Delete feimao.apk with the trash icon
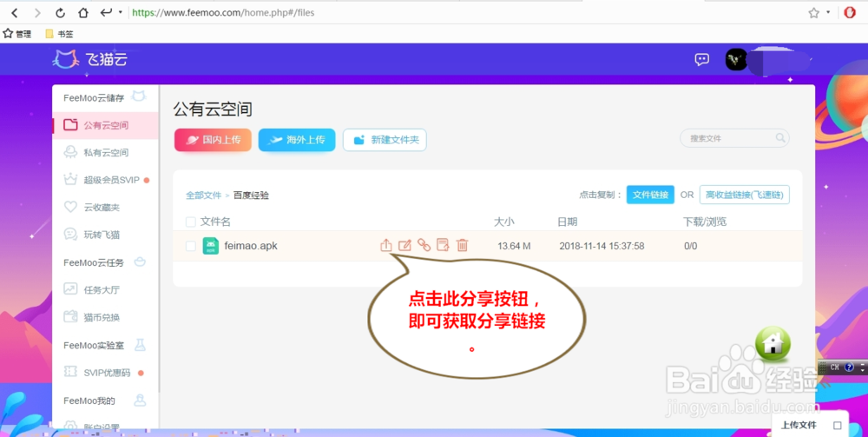868x437 pixels. (463, 245)
